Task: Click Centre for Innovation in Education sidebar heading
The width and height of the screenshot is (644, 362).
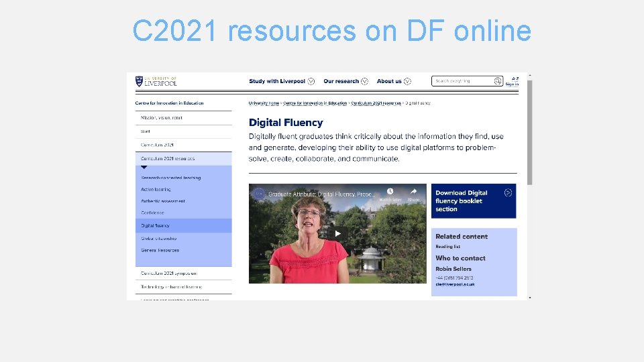Action: point(169,103)
